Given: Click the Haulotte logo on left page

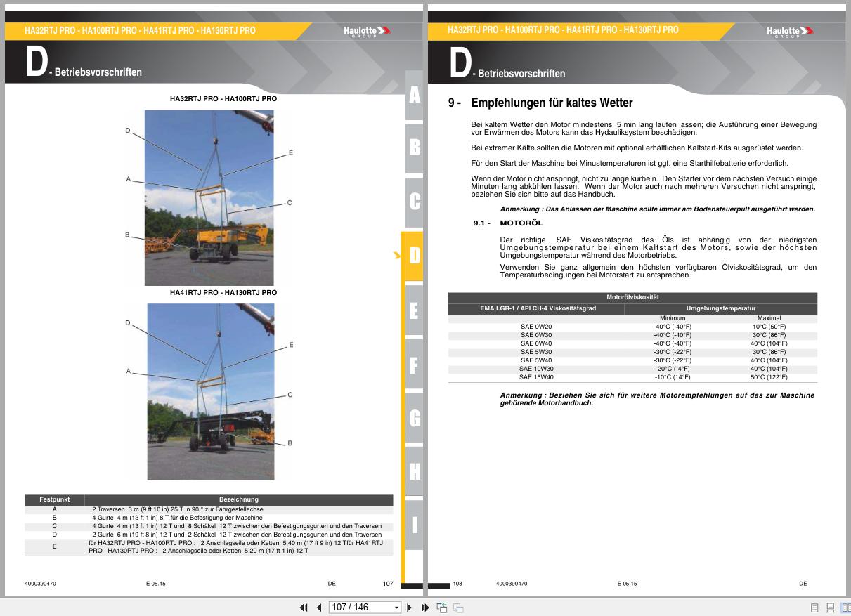Looking at the screenshot, I should click(368, 31).
